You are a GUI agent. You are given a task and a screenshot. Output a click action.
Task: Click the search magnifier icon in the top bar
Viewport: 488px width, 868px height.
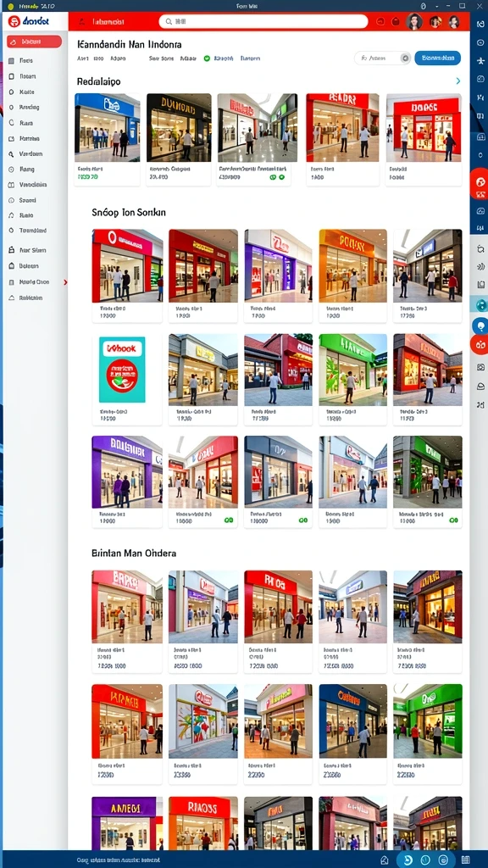click(x=169, y=21)
